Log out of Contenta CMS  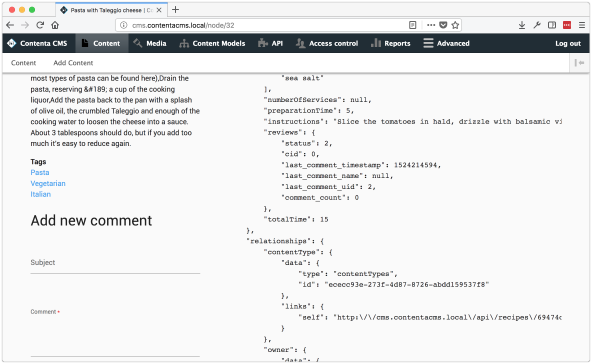coord(568,43)
